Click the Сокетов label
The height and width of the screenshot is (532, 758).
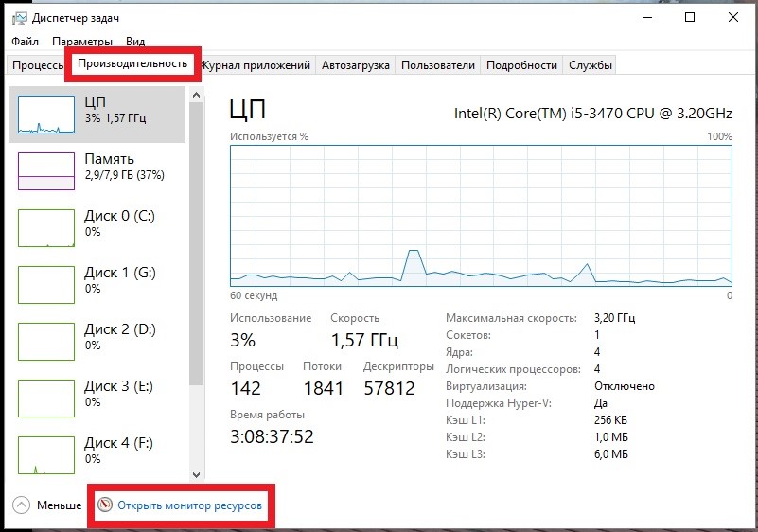point(467,335)
